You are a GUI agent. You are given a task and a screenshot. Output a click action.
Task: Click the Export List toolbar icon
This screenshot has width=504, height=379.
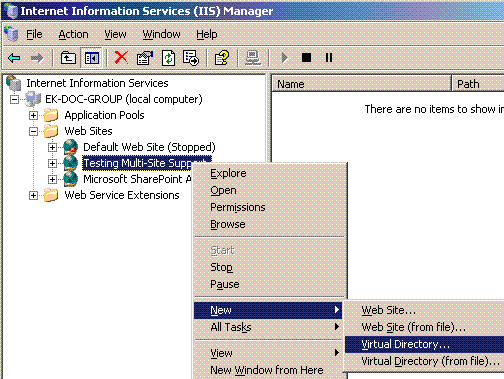click(191, 58)
